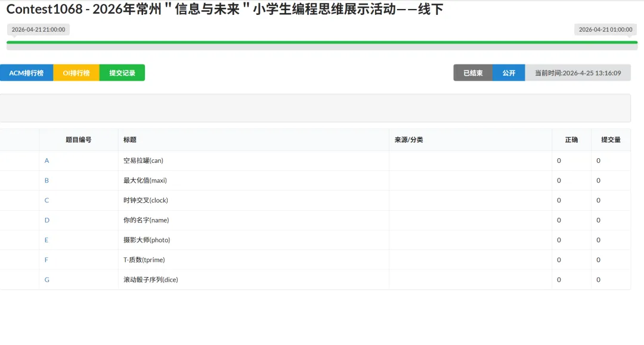Click the end time 2026-04-21 01:00:00

tap(605, 29)
